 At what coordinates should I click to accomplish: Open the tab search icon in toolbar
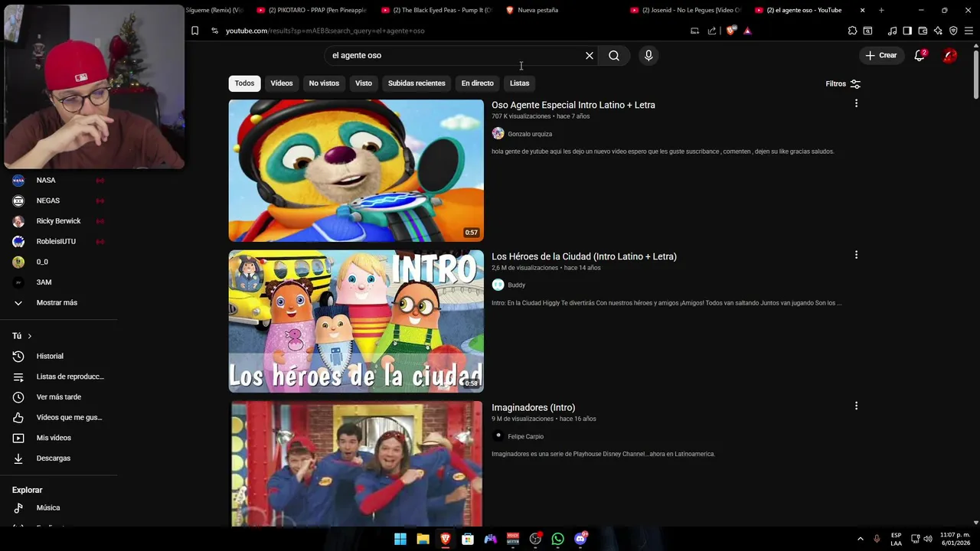coord(867,31)
